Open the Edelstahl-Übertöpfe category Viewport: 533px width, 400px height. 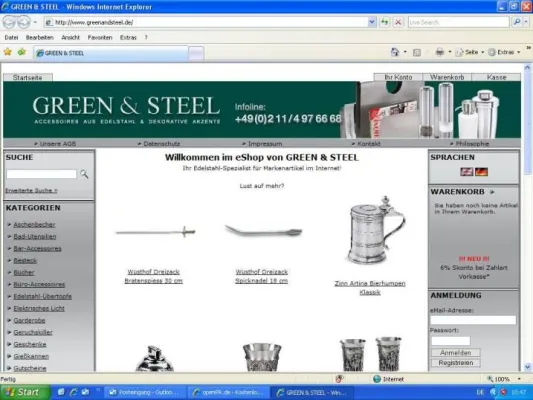[x=42, y=297]
